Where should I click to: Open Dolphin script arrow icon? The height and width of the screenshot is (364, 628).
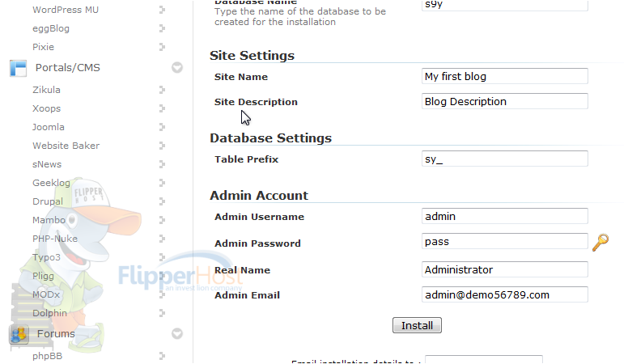pos(162,313)
